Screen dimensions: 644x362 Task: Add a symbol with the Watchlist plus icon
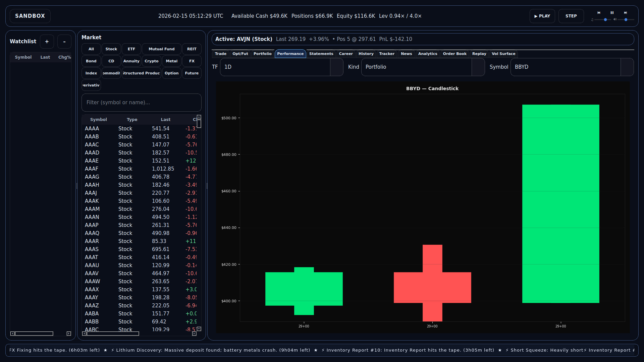[x=47, y=41]
